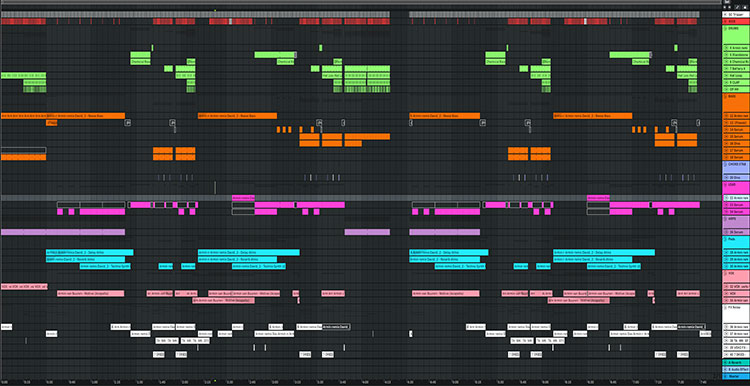Click fold icon on 9 CLAP track
Viewport: 750px width, 386px height.
(x=726, y=82)
